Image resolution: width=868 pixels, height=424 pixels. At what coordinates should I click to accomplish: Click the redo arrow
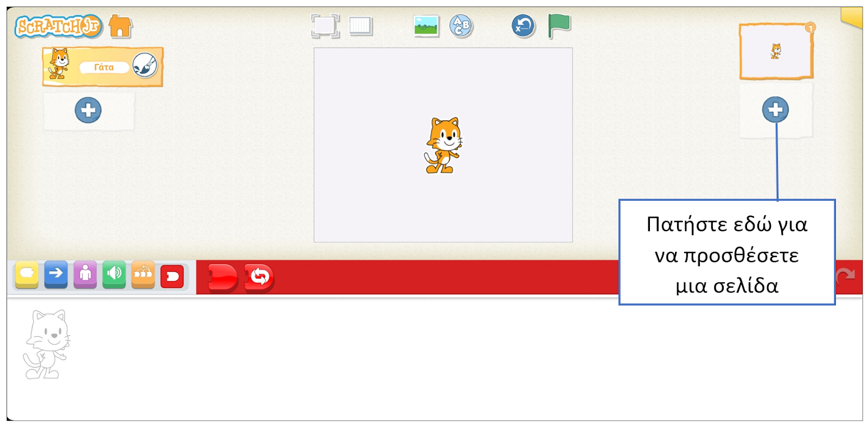[x=846, y=276]
